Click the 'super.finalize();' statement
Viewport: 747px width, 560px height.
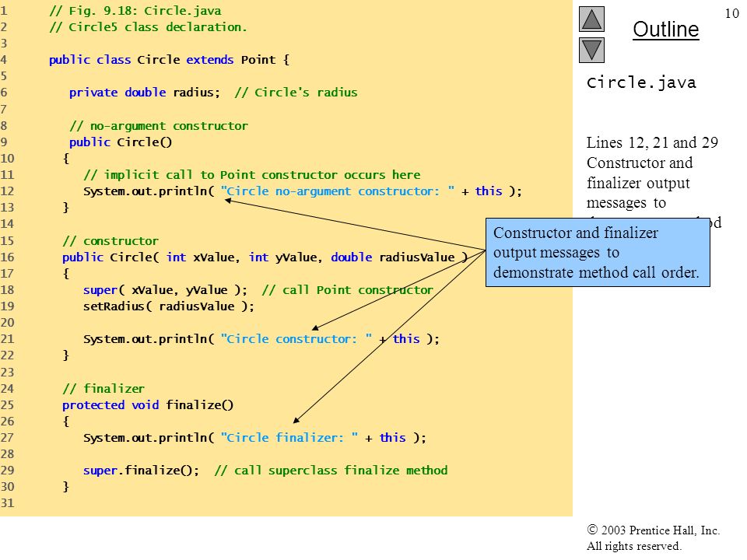141,471
